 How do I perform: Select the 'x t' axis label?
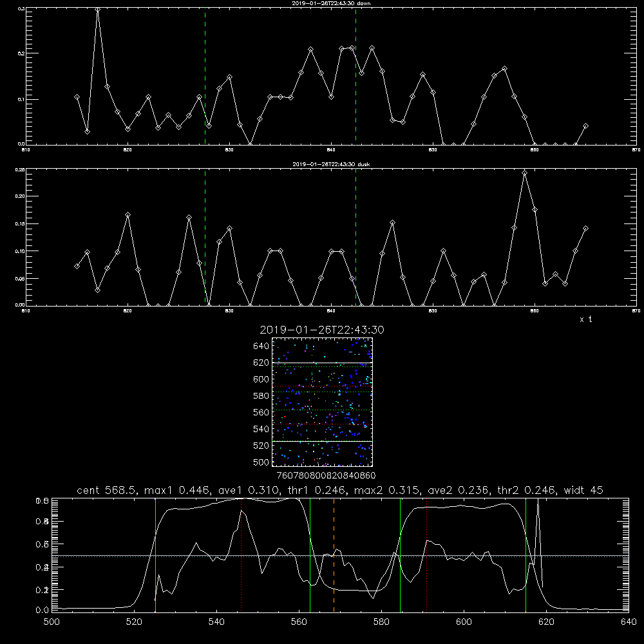pos(586,319)
